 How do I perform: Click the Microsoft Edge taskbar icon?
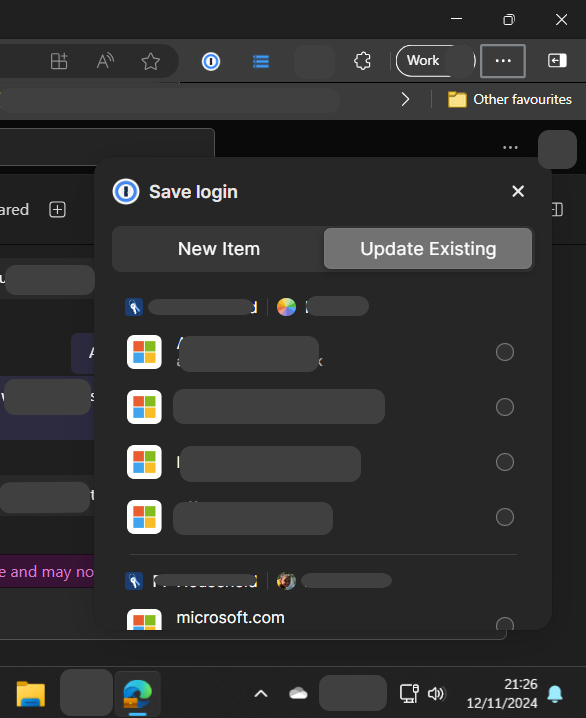pos(137,695)
